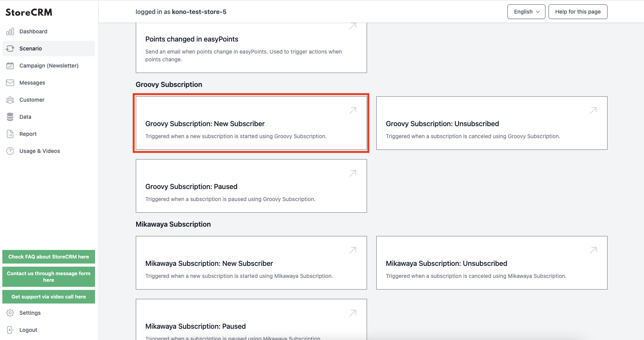644x340 pixels.
Task: Click arrow icon on Groovy Subscription: Unsubscribed card
Action: pos(593,111)
